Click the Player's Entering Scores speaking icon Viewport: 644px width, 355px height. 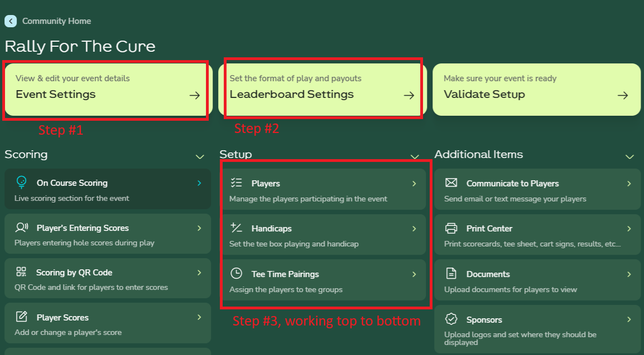point(21,228)
